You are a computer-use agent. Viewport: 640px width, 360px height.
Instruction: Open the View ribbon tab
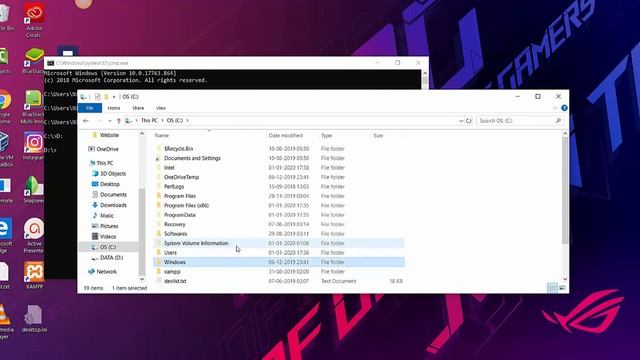point(160,108)
